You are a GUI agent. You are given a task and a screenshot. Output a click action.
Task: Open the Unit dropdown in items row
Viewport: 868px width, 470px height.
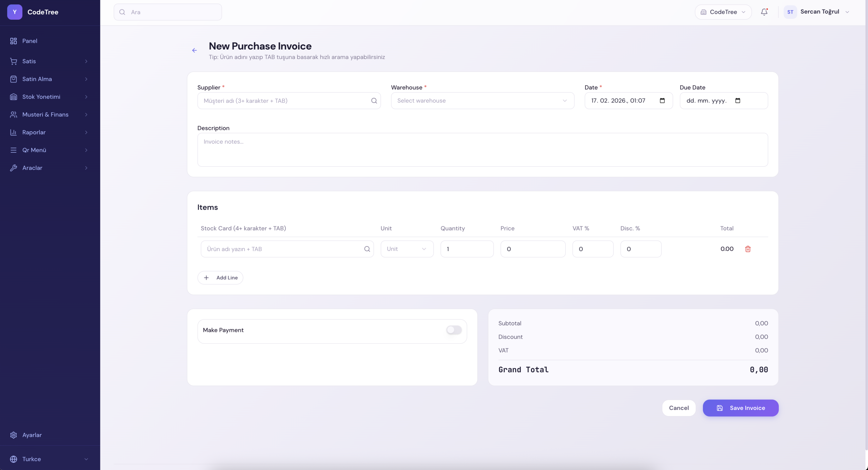point(407,249)
